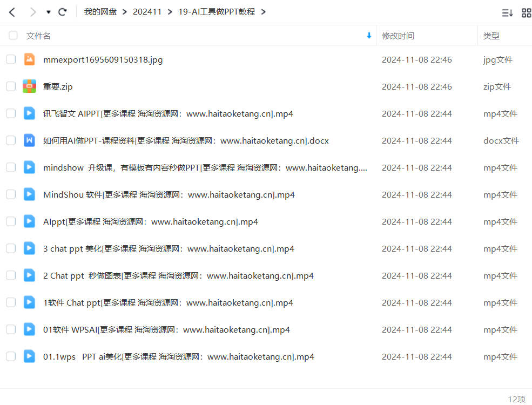
Task: Open the 19-AI工具做PPT教程 breadcrumb
Action: click(x=217, y=12)
